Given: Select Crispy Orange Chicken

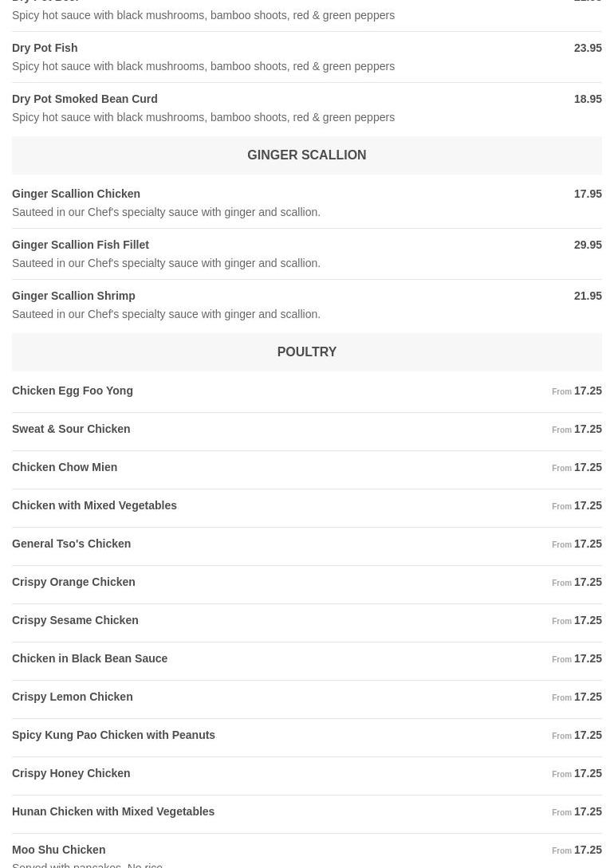Looking at the screenshot, I should [x=73, y=582].
